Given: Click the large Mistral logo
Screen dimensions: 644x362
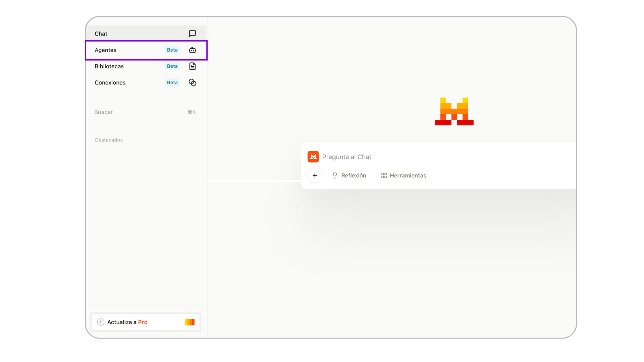Looking at the screenshot, I should [x=454, y=111].
